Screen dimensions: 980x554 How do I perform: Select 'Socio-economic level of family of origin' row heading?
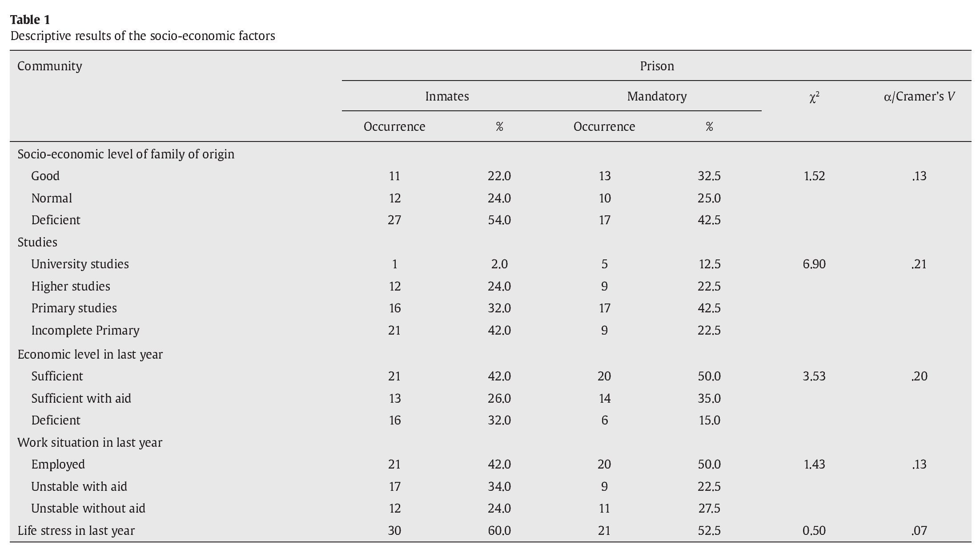125,154
